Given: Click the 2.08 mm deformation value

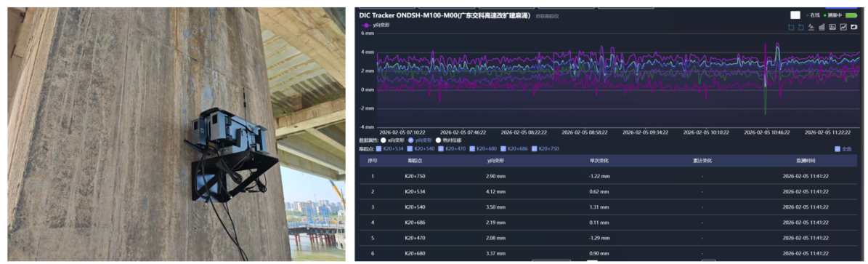Looking at the screenshot, I should [495, 239].
